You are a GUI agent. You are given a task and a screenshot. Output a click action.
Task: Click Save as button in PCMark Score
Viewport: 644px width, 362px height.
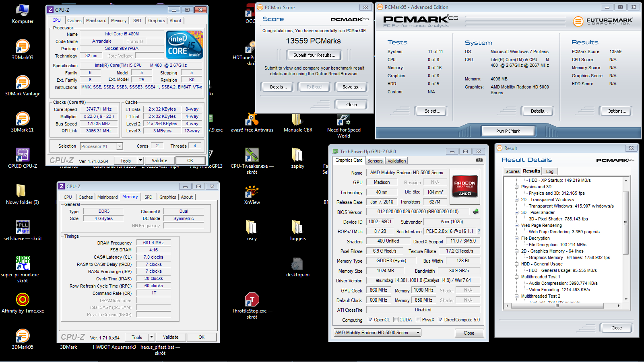352,87
